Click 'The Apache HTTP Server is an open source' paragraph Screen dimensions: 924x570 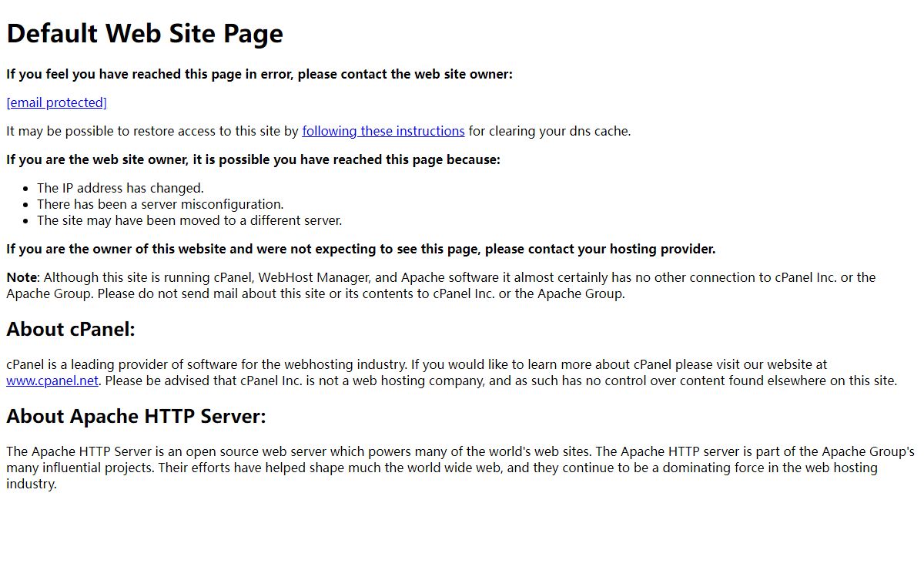click(460, 468)
